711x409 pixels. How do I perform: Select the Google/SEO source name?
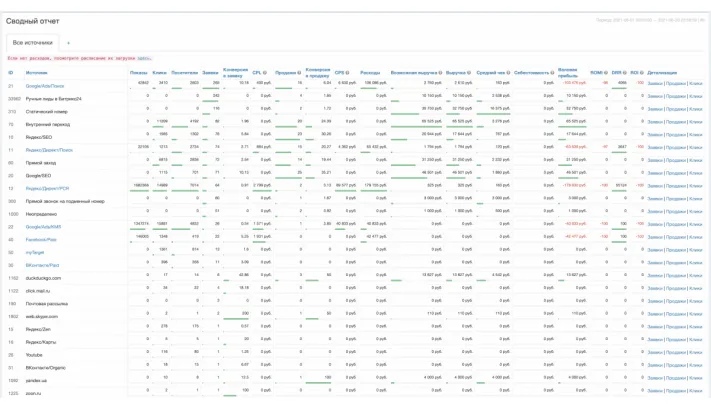click(x=39, y=175)
